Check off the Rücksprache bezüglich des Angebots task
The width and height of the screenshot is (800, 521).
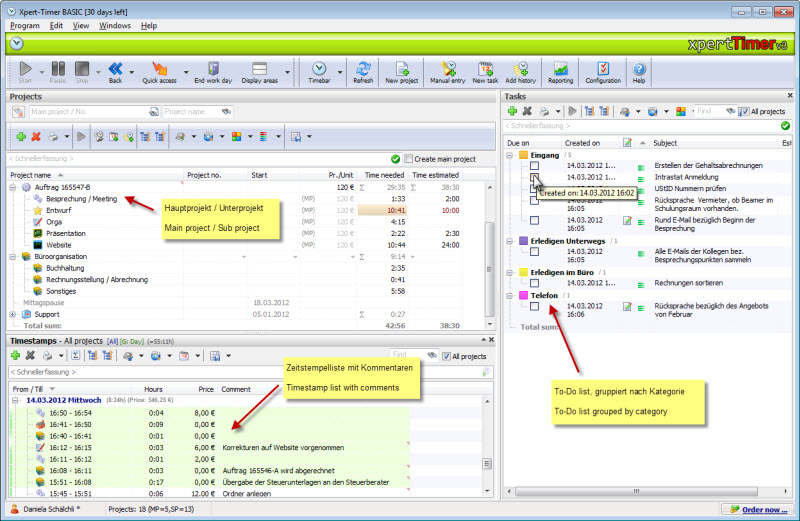[x=534, y=306]
